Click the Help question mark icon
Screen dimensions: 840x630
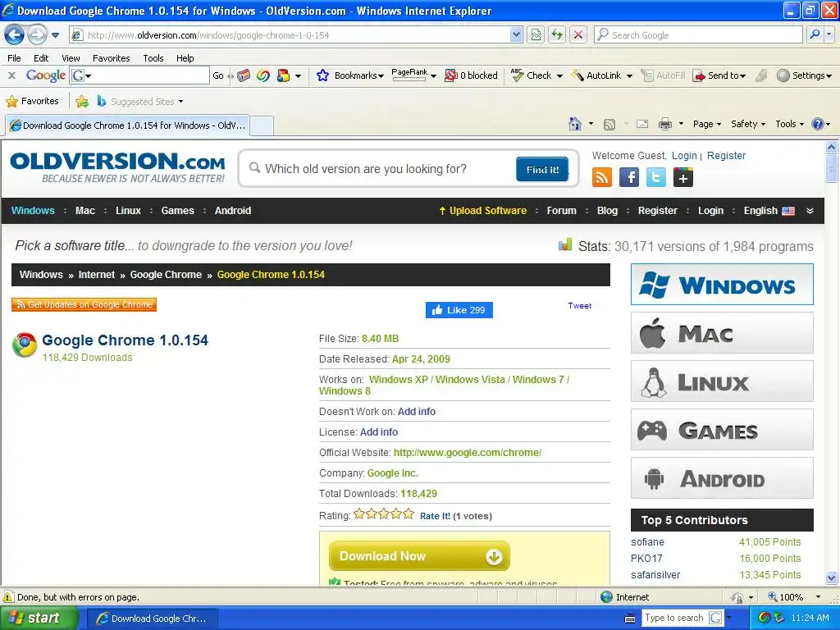[x=818, y=124]
